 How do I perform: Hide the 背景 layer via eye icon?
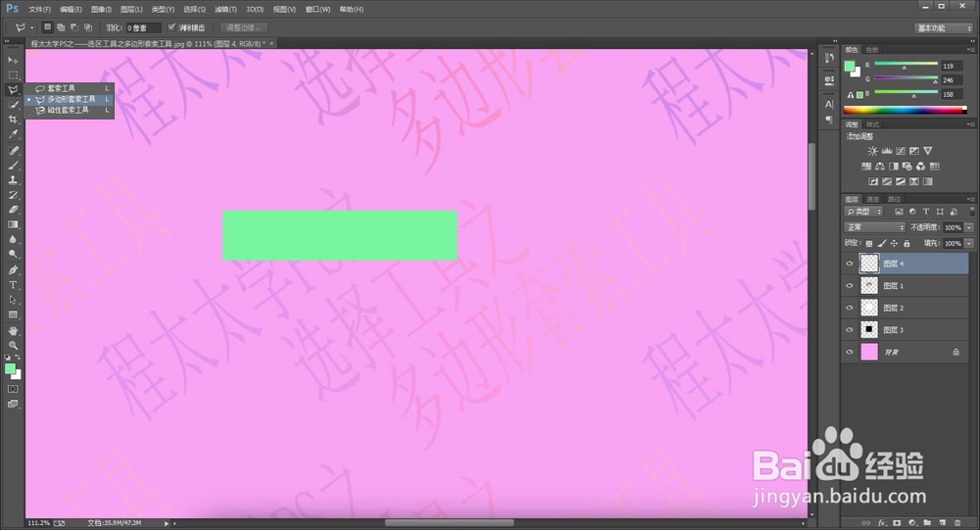tap(850, 352)
